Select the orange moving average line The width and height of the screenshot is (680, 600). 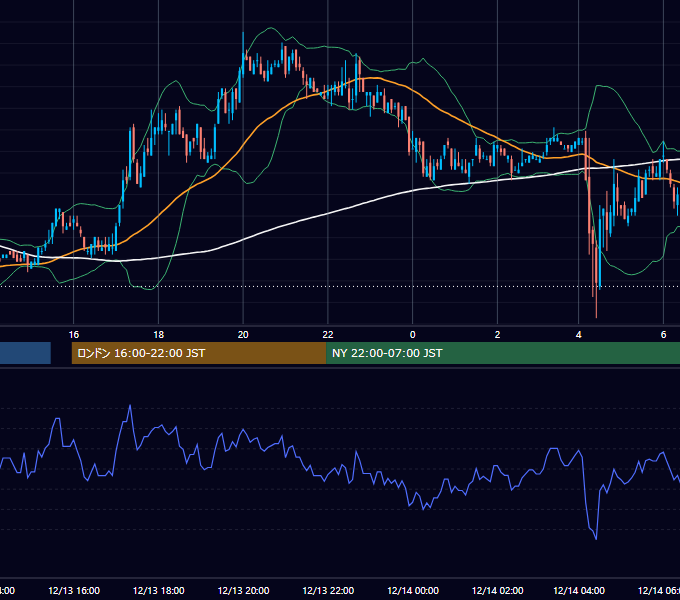243,143
